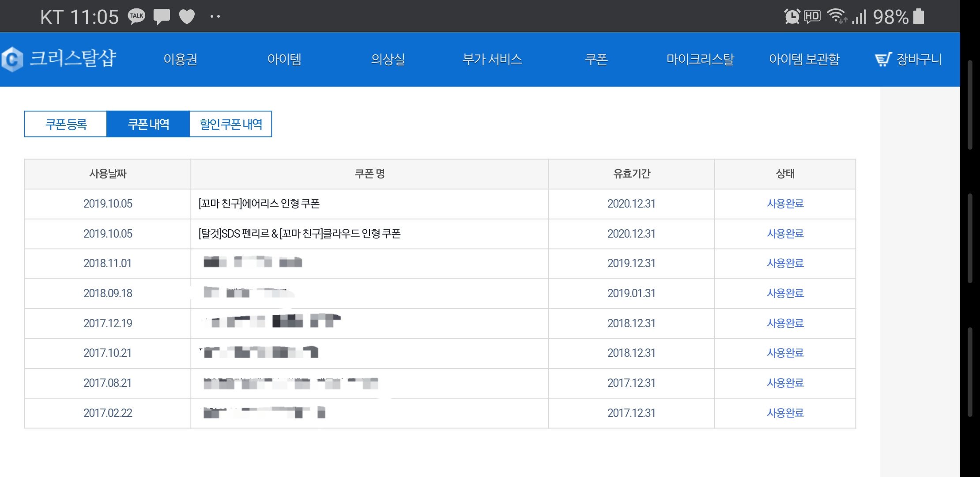
Task: Tap the Wi-Fi status icon
Action: click(837, 16)
